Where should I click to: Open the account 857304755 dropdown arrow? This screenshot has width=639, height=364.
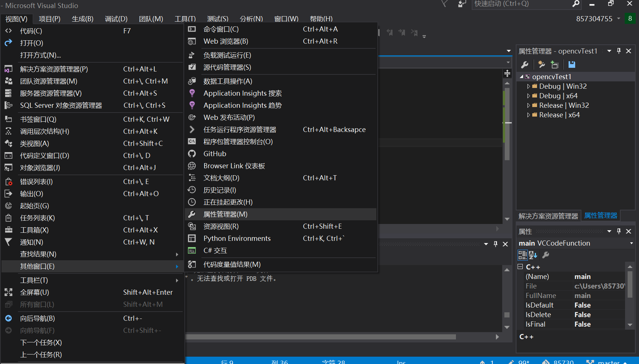click(619, 18)
